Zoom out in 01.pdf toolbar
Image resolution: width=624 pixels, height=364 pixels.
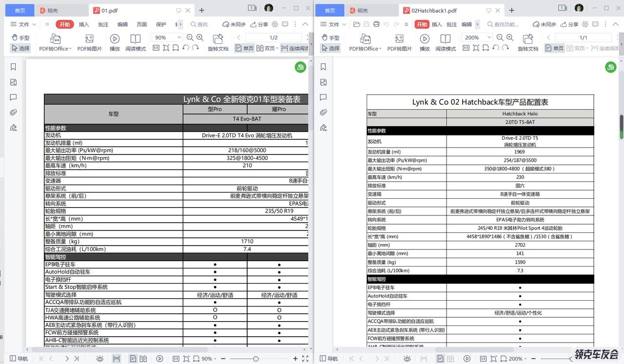click(190, 38)
